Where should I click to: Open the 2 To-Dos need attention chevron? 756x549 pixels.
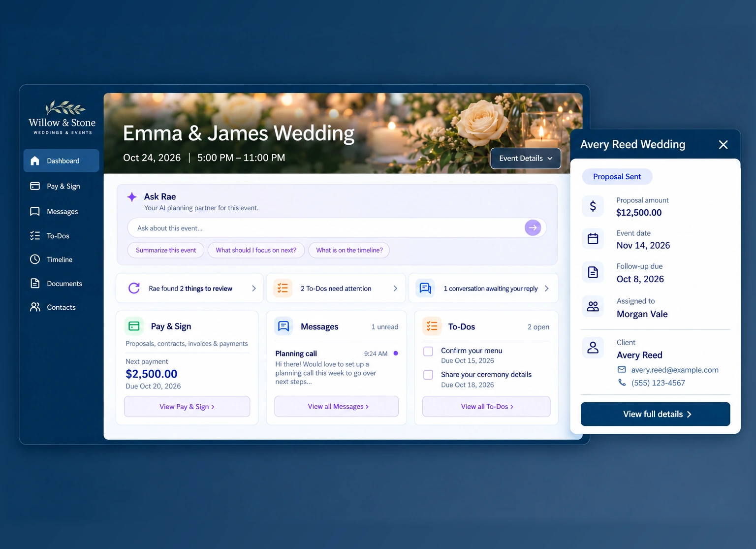click(x=395, y=289)
